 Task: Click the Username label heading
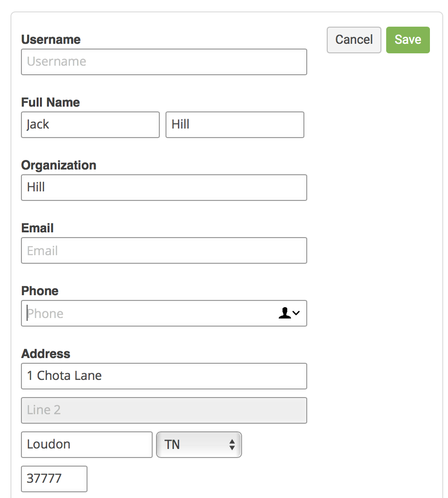click(x=51, y=40)
